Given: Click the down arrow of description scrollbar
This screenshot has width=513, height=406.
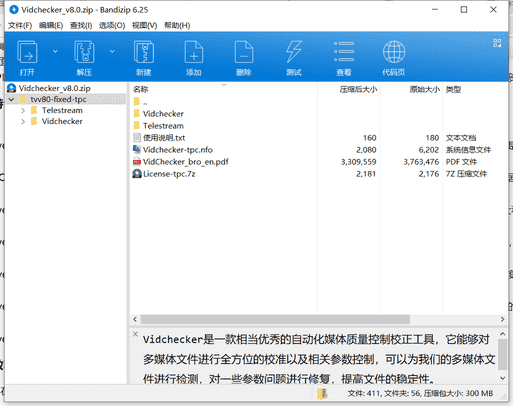Looking at the screenshot, I should point(503,378).
